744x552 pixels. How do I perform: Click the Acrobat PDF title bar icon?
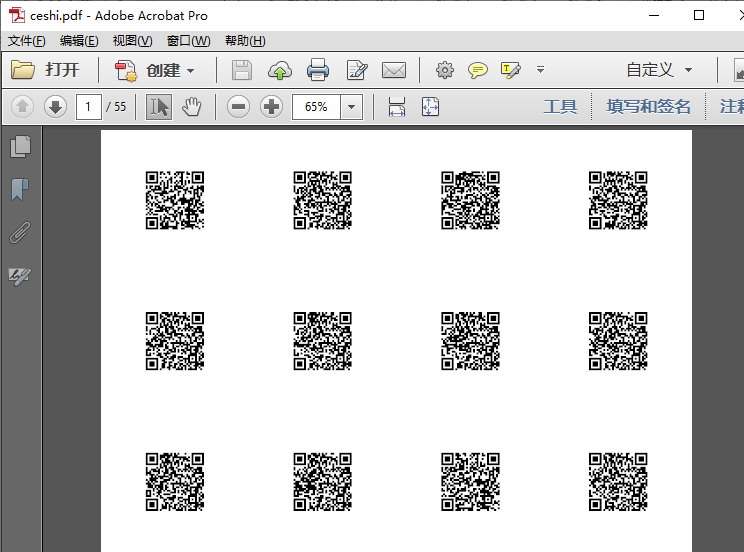coord(17,15)
